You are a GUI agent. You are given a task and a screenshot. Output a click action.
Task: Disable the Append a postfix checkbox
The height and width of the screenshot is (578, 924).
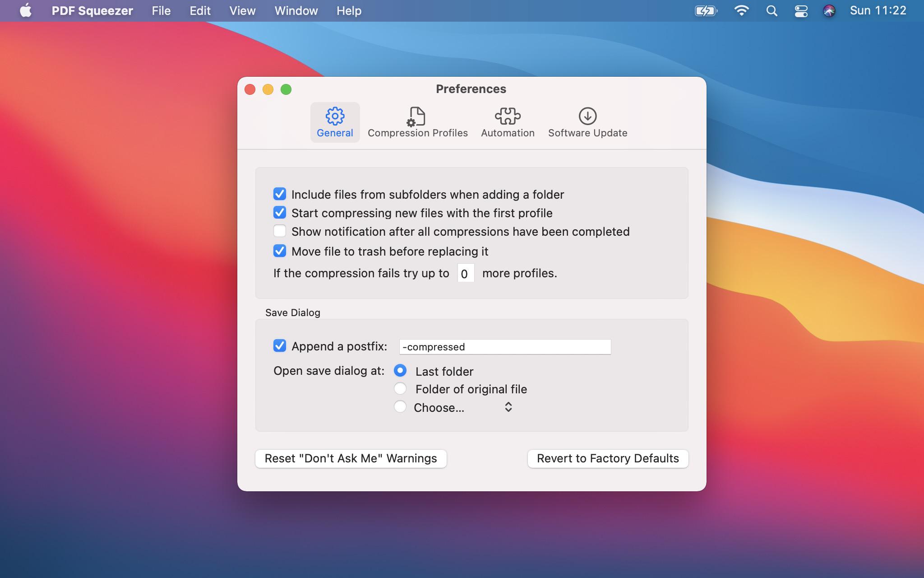point(280,346)
